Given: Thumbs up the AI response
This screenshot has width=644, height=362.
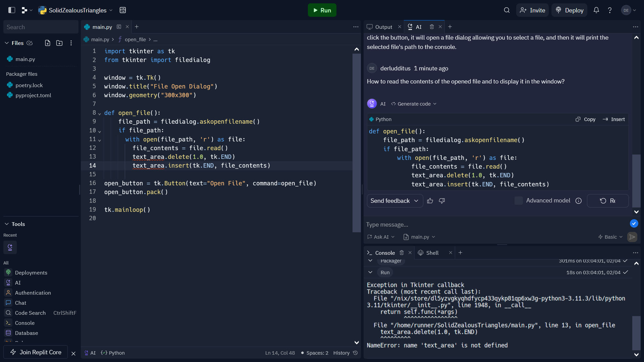Looking at the screenshot, I should (430, 201).
